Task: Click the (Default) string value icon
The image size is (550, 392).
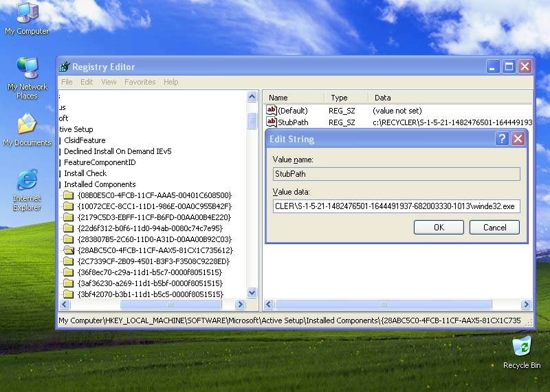Action: click(x=272, y=110)
